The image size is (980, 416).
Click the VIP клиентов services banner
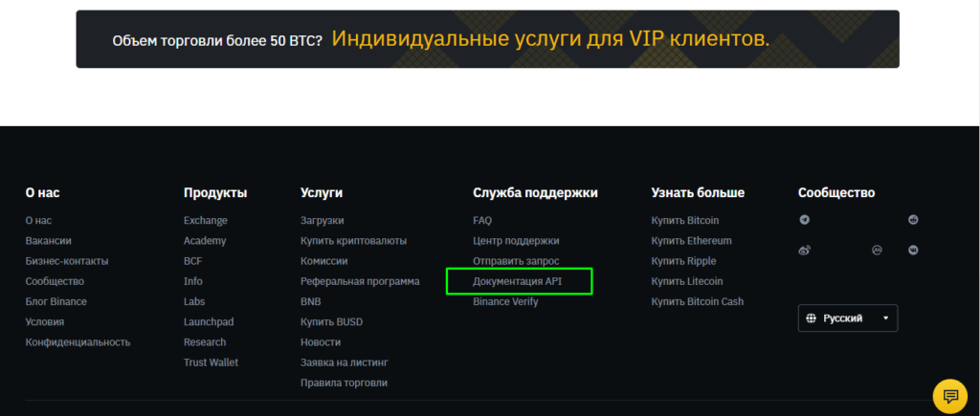pyautogui.click(x=487, y=38)
